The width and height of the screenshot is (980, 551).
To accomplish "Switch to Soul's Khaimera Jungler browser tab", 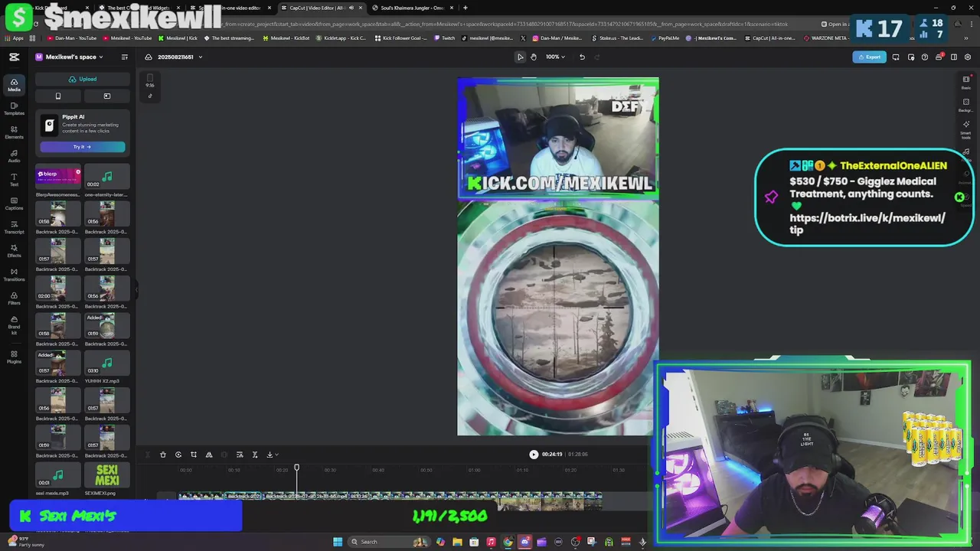I will pos(413,8).
